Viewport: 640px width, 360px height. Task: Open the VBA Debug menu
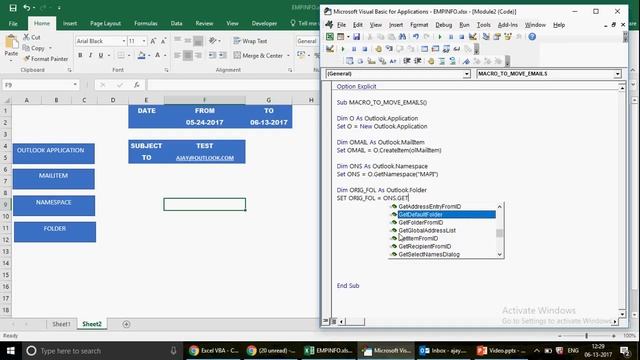coord(443,25)
